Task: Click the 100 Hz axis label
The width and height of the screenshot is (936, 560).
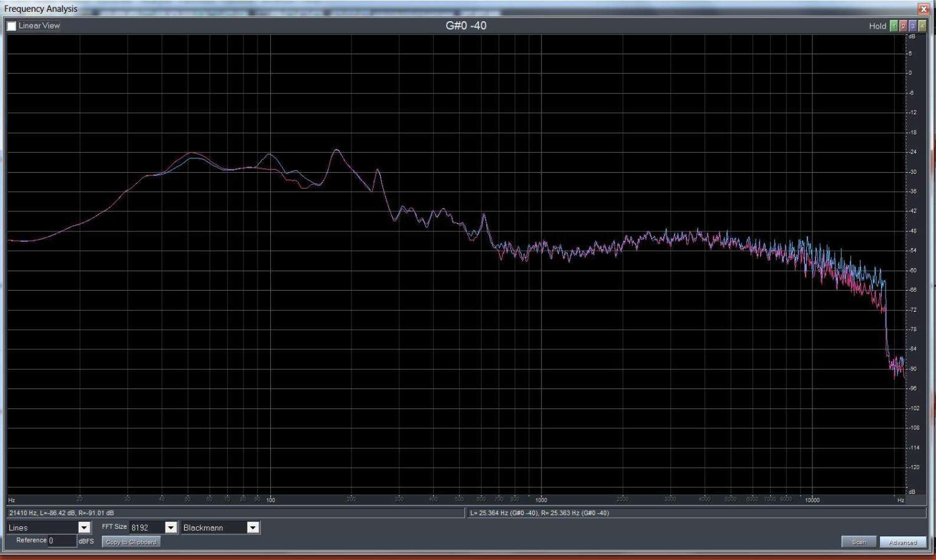Action: tap(270, 500)
